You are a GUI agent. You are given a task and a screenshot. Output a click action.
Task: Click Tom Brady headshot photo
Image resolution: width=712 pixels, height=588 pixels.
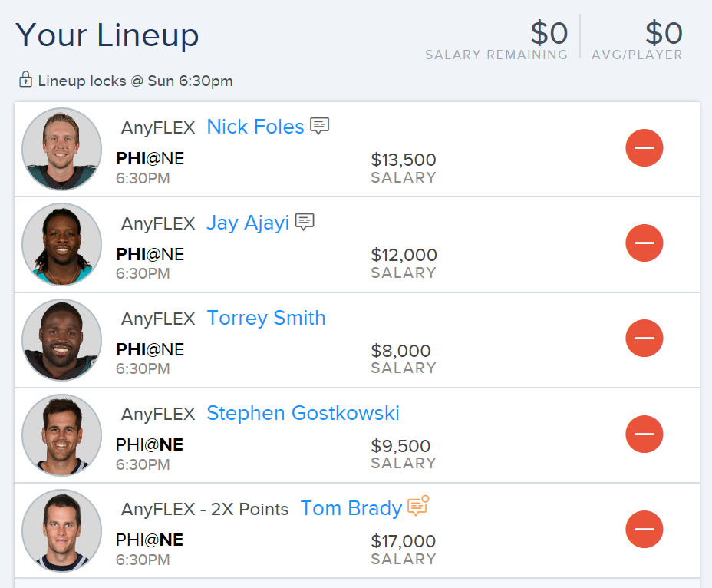coord(61,530)
